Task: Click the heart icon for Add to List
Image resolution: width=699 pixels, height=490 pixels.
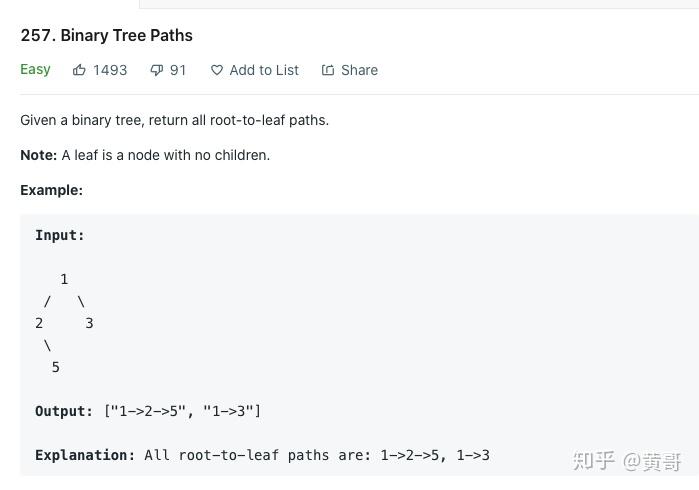Action: 217,70
